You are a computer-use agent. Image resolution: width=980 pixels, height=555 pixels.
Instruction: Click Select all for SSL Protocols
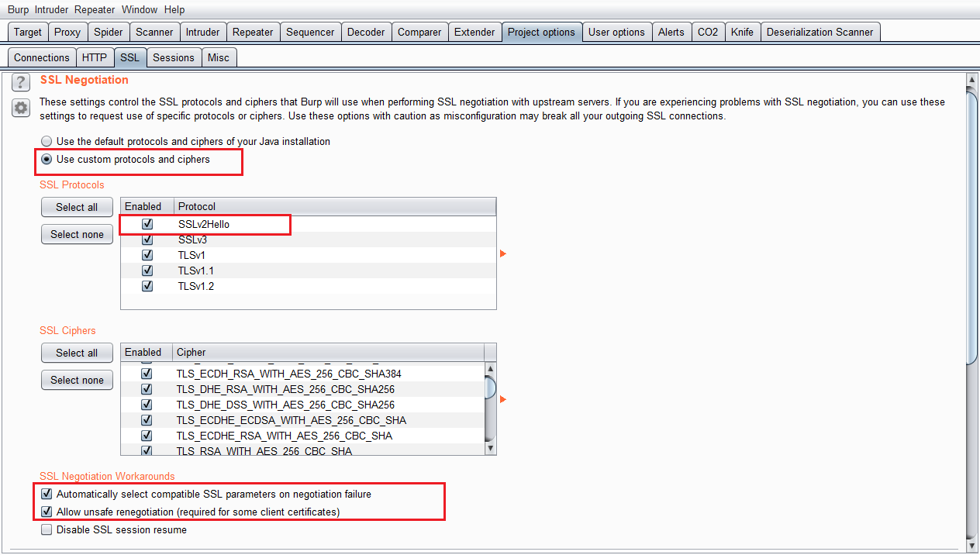point(77,207)
